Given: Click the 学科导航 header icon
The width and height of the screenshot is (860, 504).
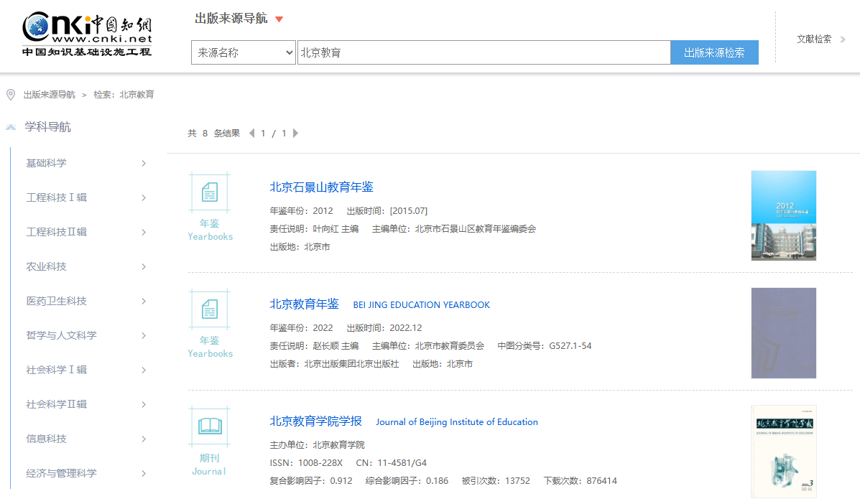Looking at the screenshot, I should pyautogui.click(x=11, y=127).
